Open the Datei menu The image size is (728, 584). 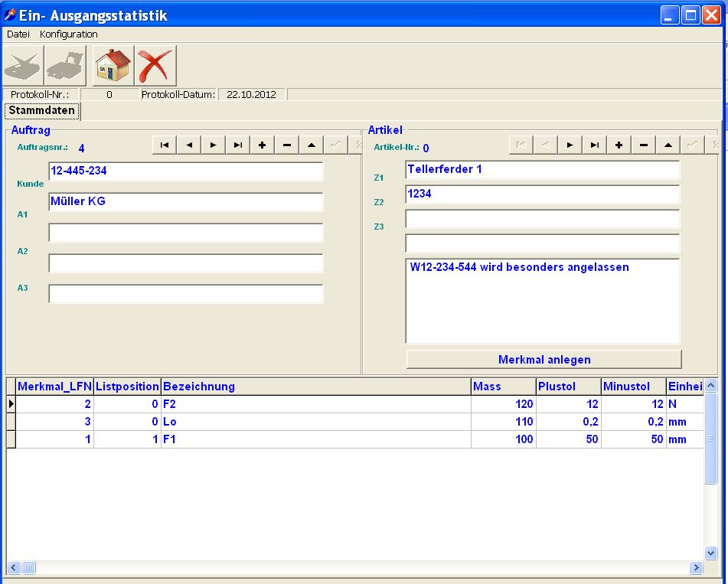click(x=18, y=34)
